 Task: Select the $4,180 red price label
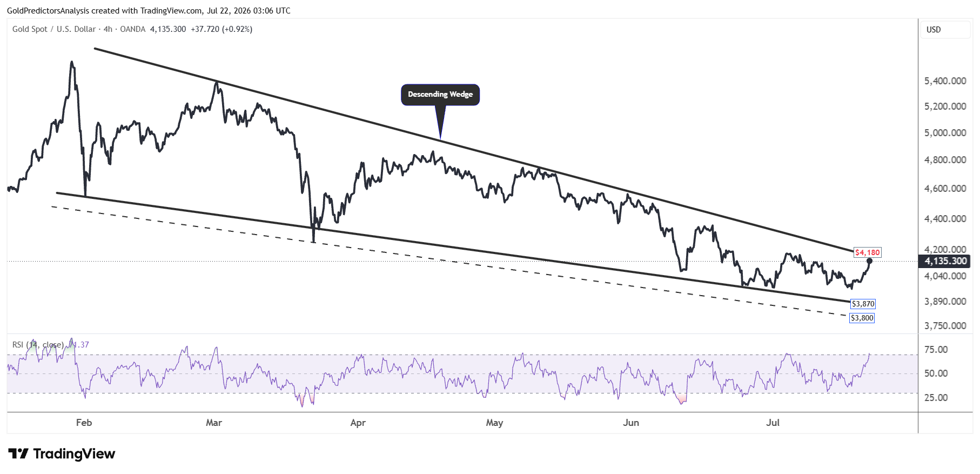click(x=868, y=252)
